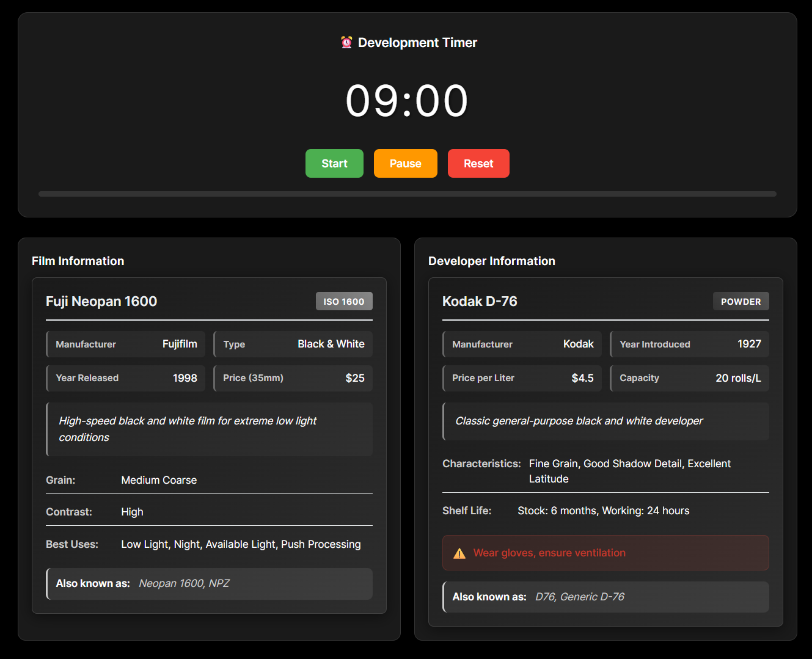Click the ISO 1600 badge on the film card
The height and width of the screenshot is (659, 812).
[x=344, y=301]
